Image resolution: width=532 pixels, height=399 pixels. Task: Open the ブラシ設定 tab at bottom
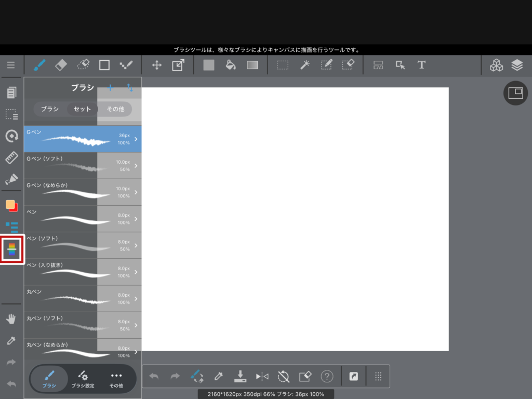[x=83, y=379]
